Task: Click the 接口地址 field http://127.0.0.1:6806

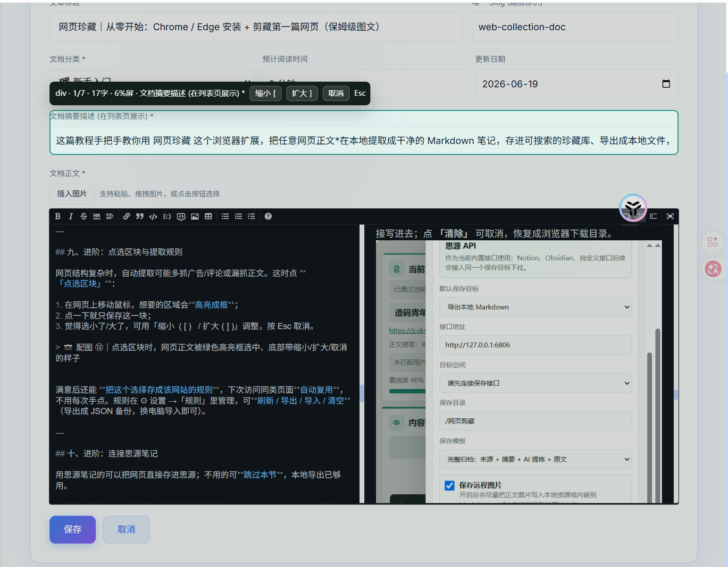Action: [x=536, y=345]
